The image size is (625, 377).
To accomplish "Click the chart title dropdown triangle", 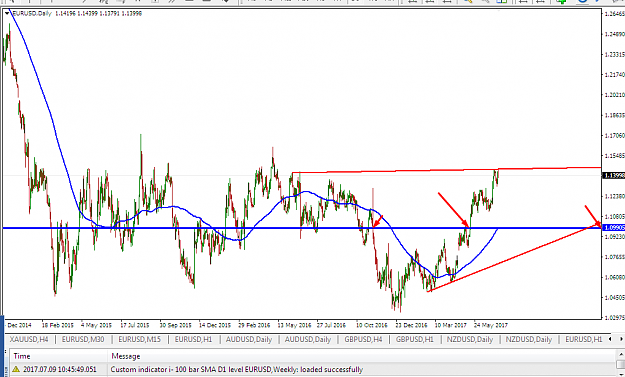I will 7,13.
